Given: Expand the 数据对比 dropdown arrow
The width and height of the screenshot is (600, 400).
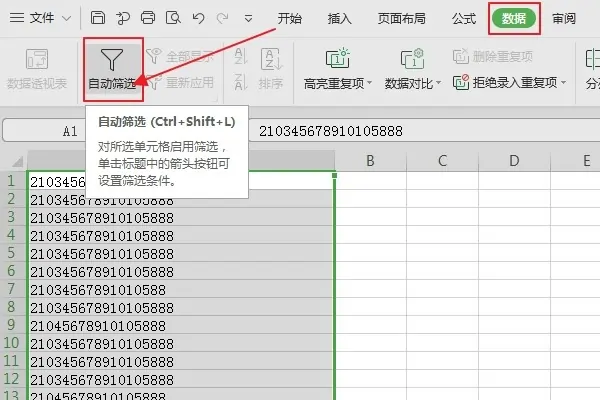Looking at the screenshot, I should point(439,83).
